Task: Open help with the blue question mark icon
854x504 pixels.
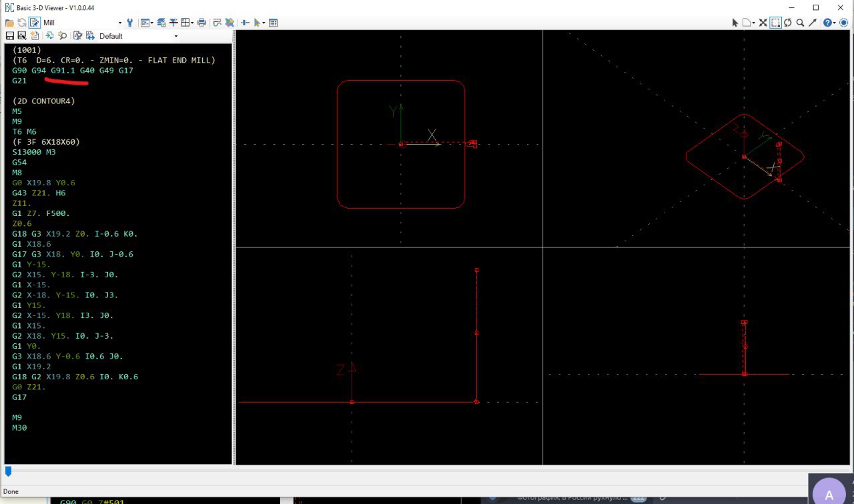Action: [x=828, y=23]
